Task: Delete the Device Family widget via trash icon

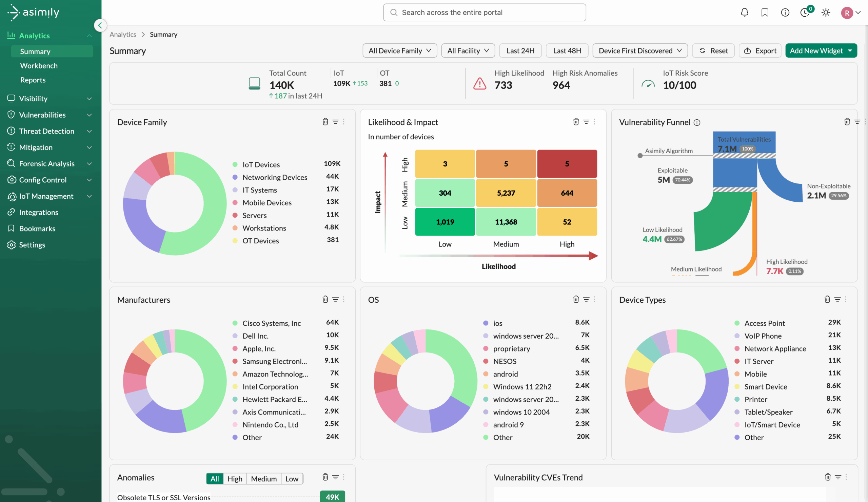Action: point(325,122)
